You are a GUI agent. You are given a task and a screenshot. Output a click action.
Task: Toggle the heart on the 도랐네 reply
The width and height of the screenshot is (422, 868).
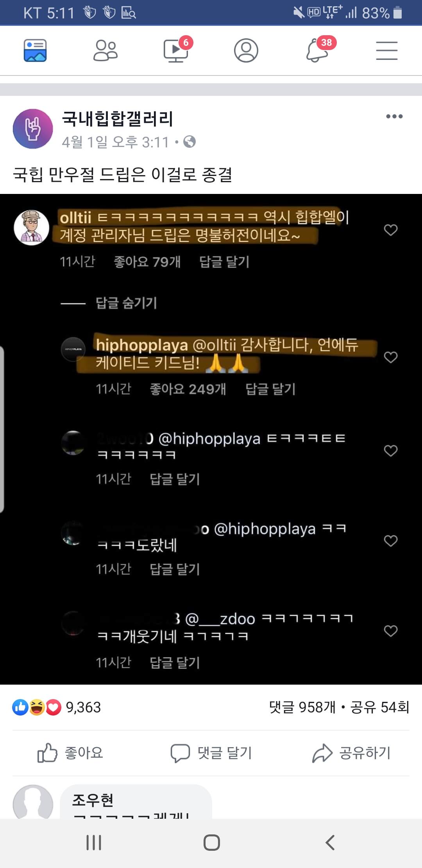pos(391,541)
